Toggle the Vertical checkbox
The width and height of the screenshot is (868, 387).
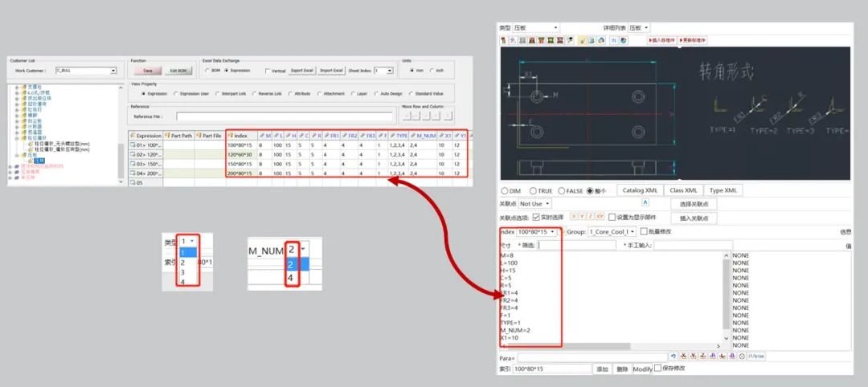click(268, 71)
